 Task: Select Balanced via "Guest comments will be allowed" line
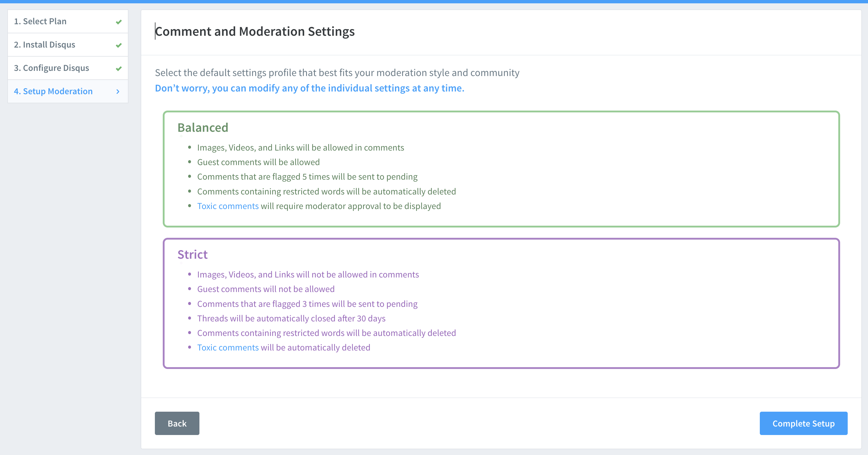259,162
